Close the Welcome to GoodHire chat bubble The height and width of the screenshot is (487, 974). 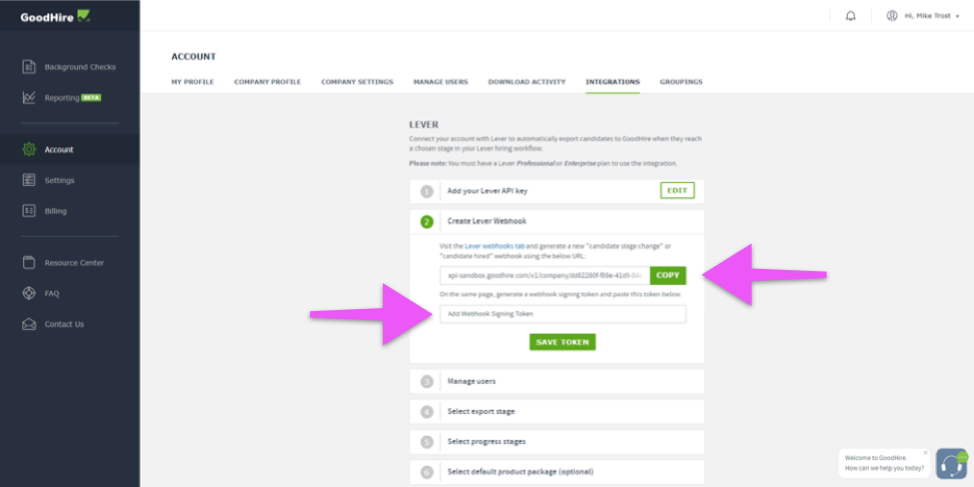[924, 453]
